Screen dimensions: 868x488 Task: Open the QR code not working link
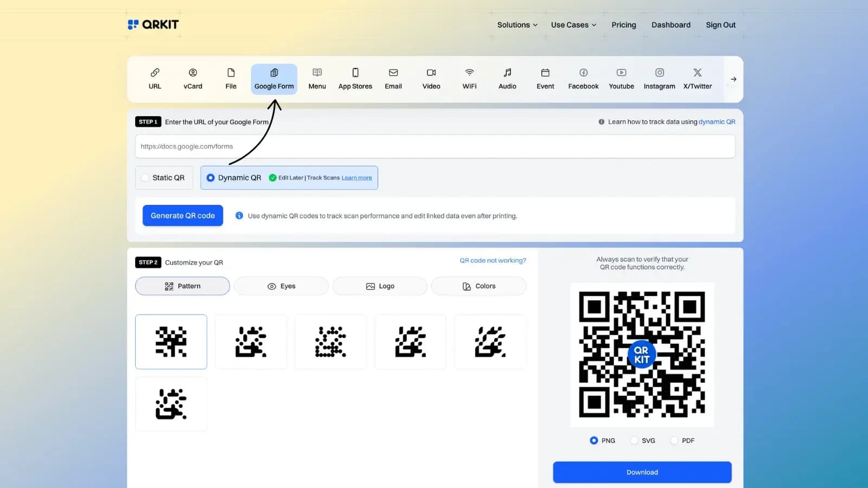pos(493,260)
